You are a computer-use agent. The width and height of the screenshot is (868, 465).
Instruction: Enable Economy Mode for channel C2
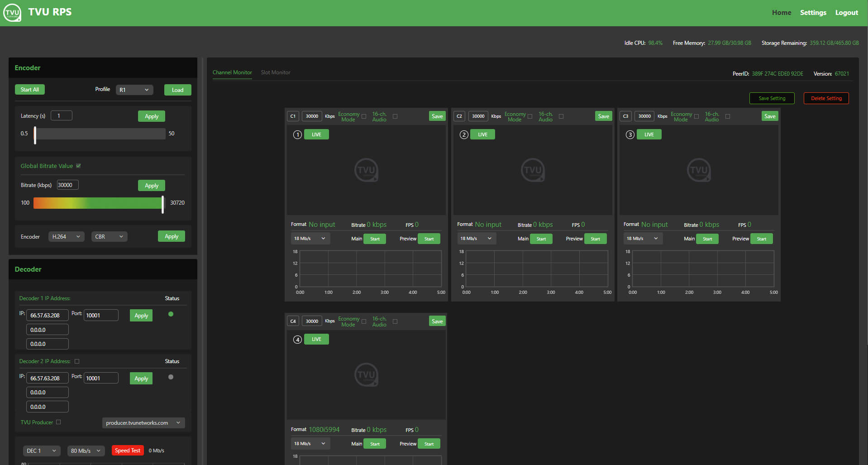click(530, 116)
